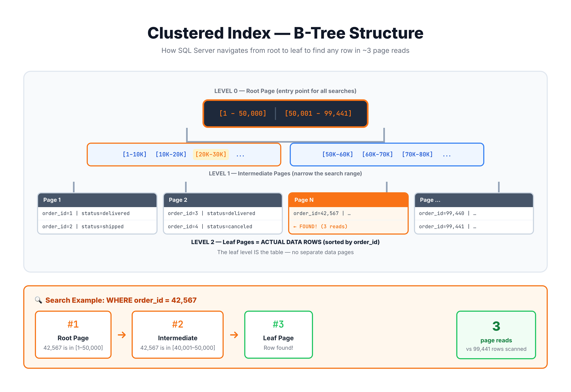571x392 pixels.
Task: Click the LEVEL 1 Intermediate Pages label
Action: (285, 174)
